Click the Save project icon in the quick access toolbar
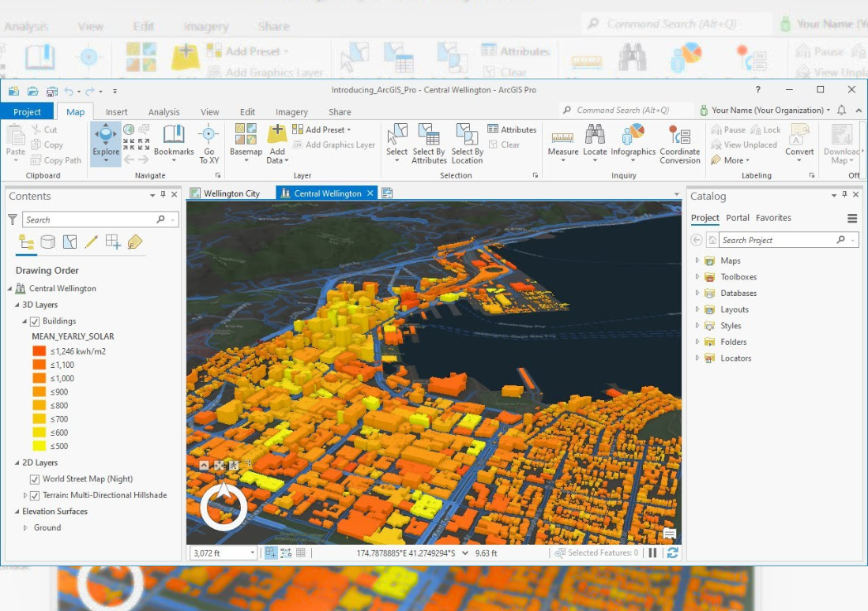This screenshot has width=868, height=611. (x=51, y=91)
